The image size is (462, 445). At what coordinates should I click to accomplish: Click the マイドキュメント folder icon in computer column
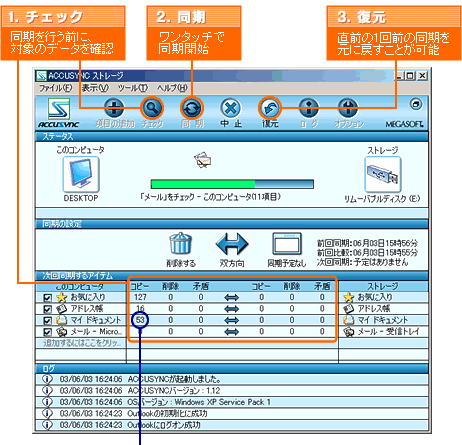62,320
